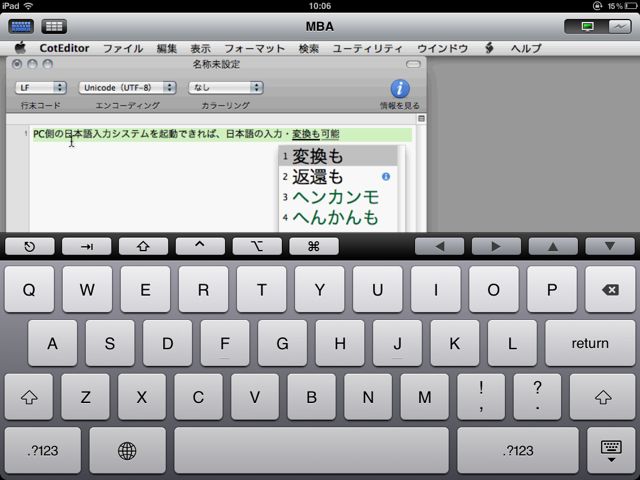Open the フォーマット menu

pyautogui.click(x=255, y=49)
